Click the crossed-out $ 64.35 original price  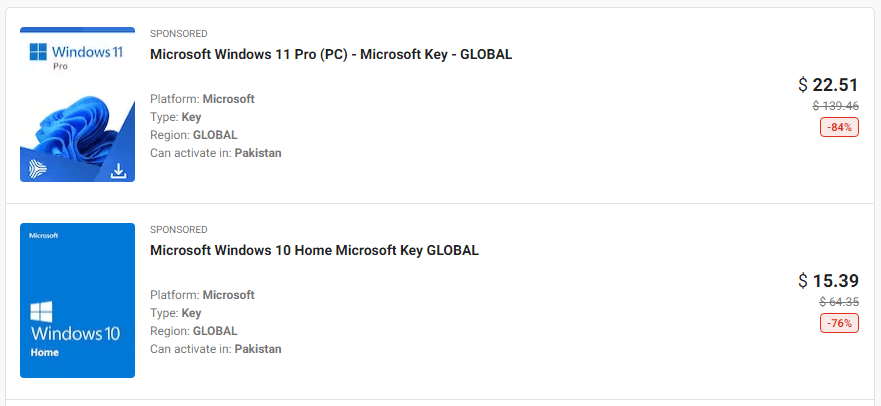(839, 302)
